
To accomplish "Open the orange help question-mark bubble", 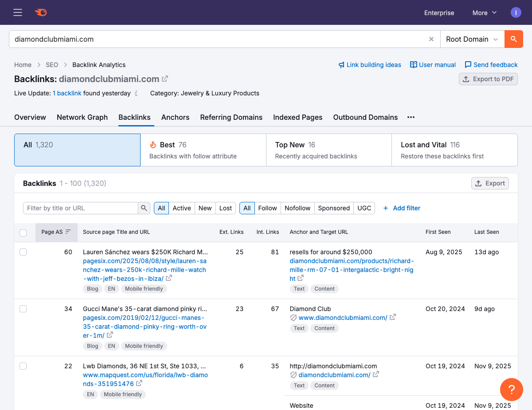I will coord(511,390).
